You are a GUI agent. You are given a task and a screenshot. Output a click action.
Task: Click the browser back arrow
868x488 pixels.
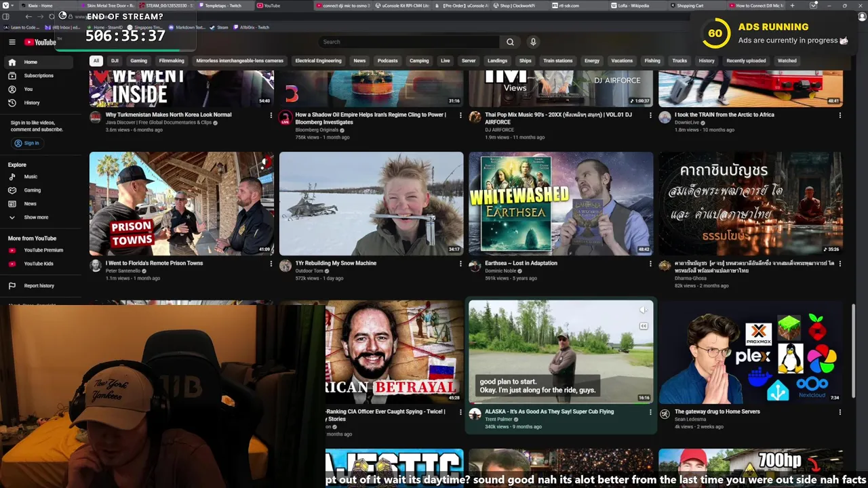click(x=28, y=16)
